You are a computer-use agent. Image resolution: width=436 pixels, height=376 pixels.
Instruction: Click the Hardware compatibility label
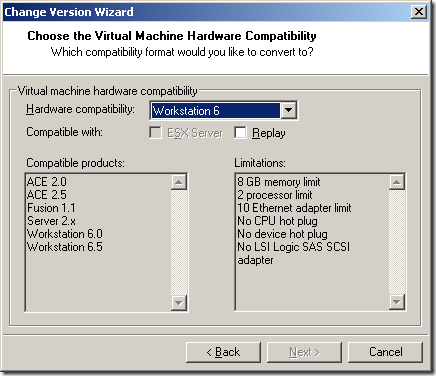point(80,109)
